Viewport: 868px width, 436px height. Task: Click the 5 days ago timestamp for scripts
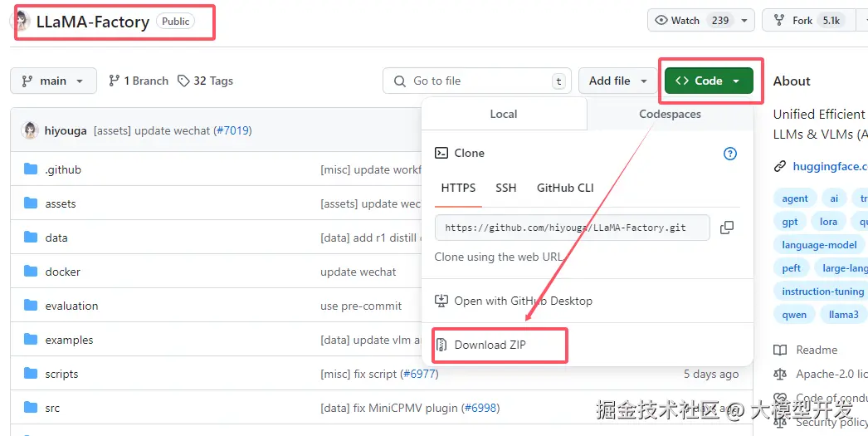pos(711,374)
